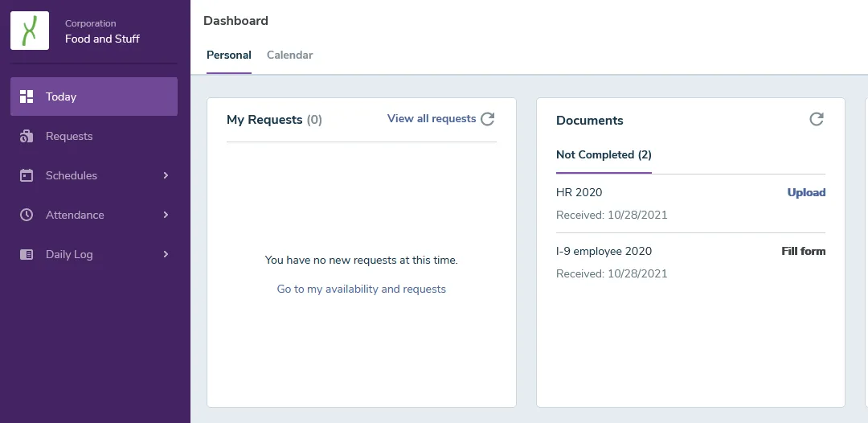Select Schedules in the sidebar
This screenshot has height=423, width=868.
(x=94, y=175)
